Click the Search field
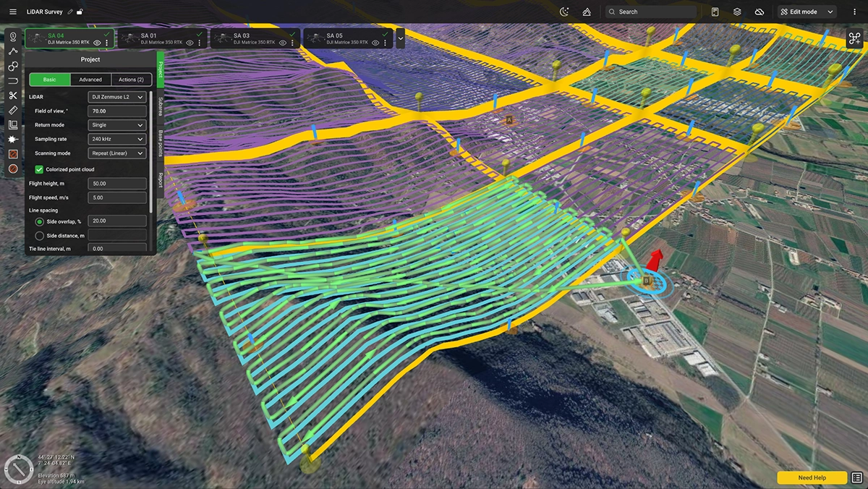The height and width of the screenshot is (489, 868). (651, 12)
